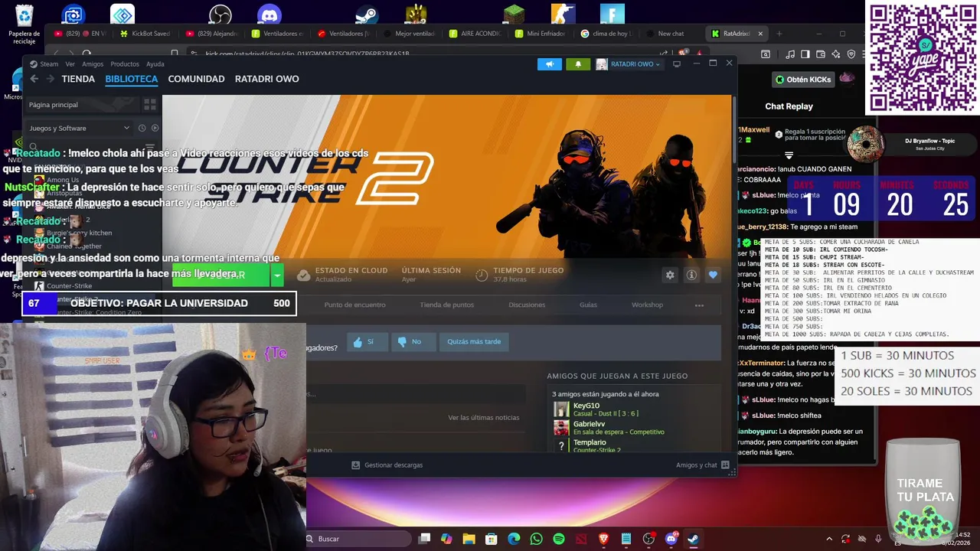The height and width of the screenshot is (551, 980).
Task: Open Punto de encuentro game tab
Action: click(x=354, y=305)
